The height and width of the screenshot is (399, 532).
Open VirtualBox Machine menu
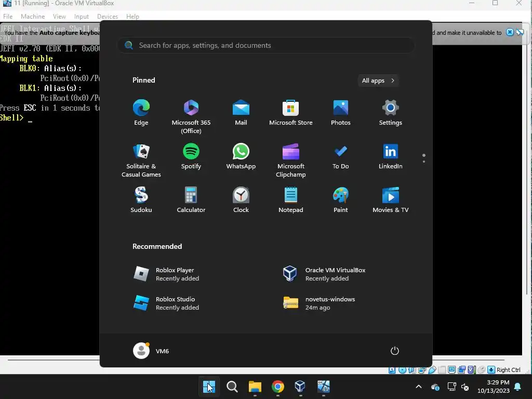[33, 16]
